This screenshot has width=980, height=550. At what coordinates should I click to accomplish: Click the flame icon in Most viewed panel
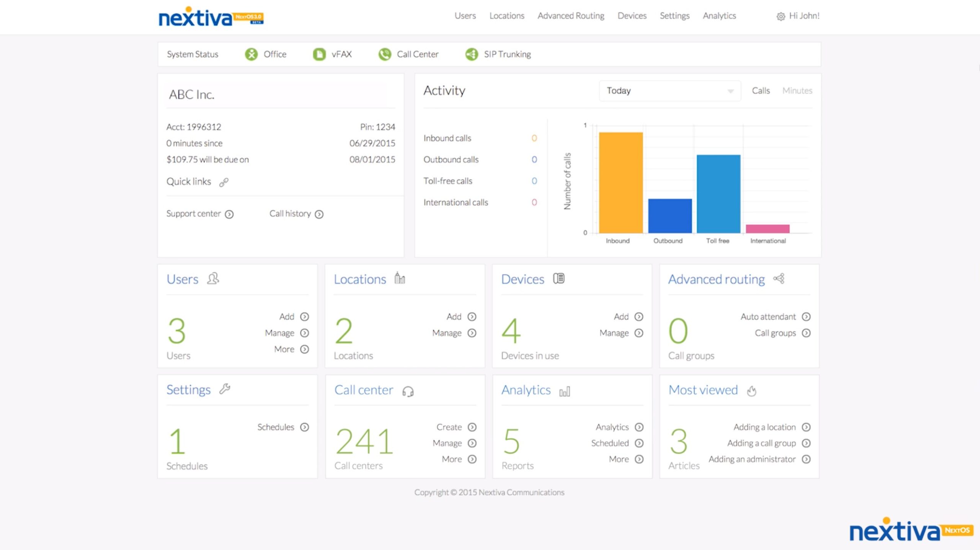coord(751,391)
